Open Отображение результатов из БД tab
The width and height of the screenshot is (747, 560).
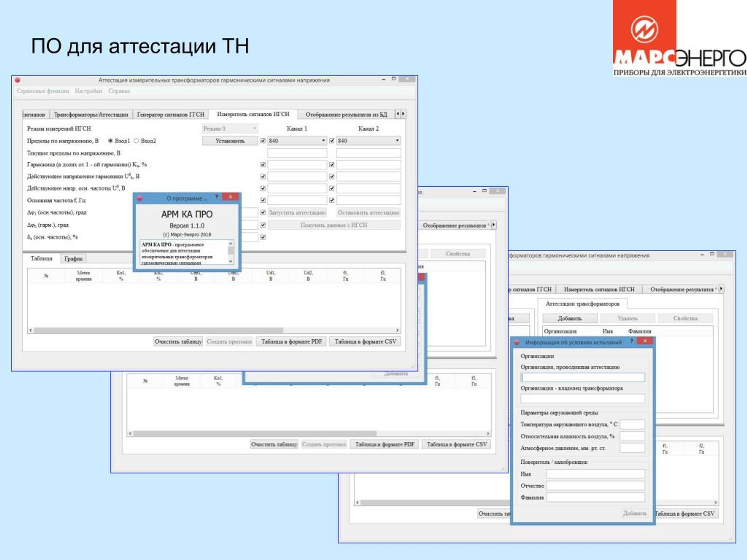click(346, 114)
